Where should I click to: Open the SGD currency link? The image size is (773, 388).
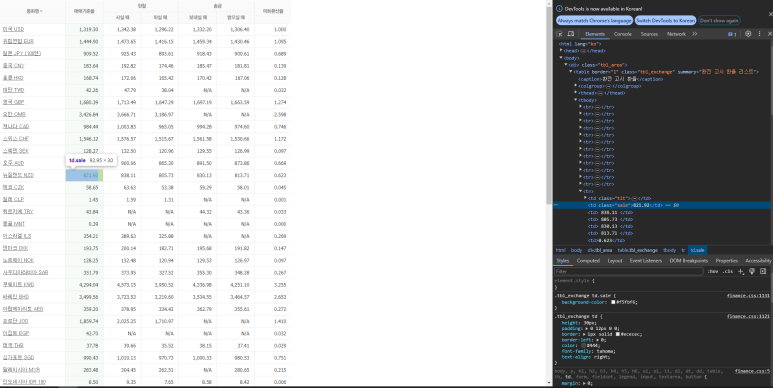[18, 357]
